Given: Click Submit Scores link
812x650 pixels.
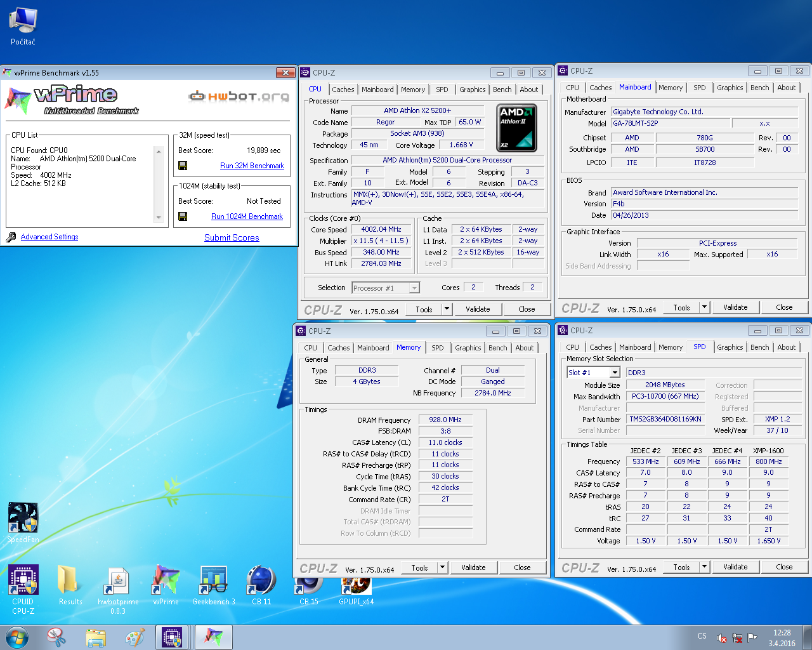Looking at the screenshot, I should (232, 237).
